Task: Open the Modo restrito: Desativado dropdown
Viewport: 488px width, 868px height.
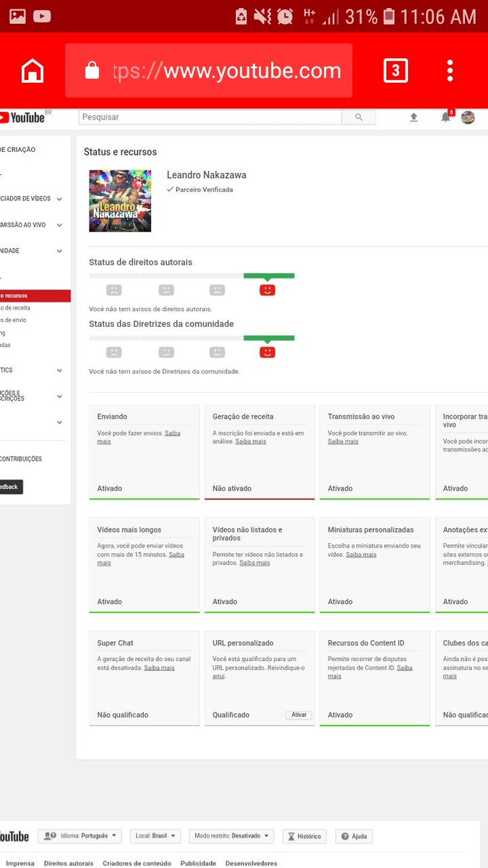Action: pyautogui.click(x=231, y=836)
